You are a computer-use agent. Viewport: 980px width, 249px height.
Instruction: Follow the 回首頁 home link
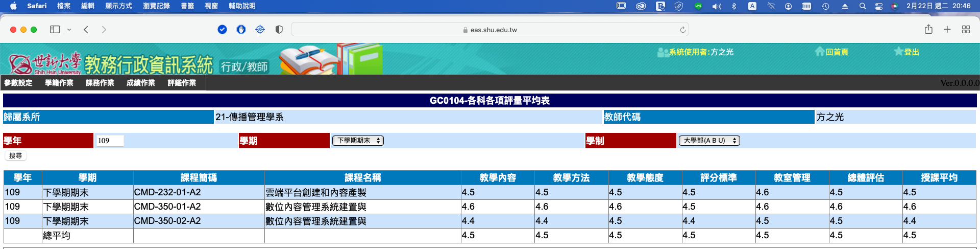[x=837, y=52]
